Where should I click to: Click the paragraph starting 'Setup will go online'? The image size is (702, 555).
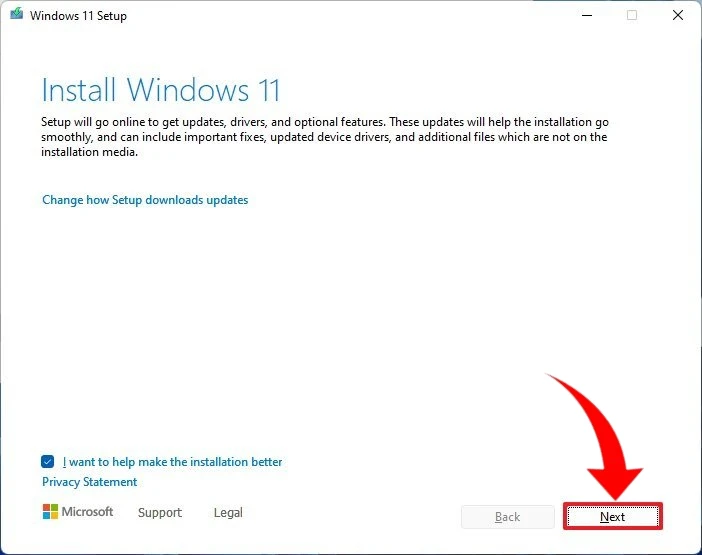(x=325, y=137)
